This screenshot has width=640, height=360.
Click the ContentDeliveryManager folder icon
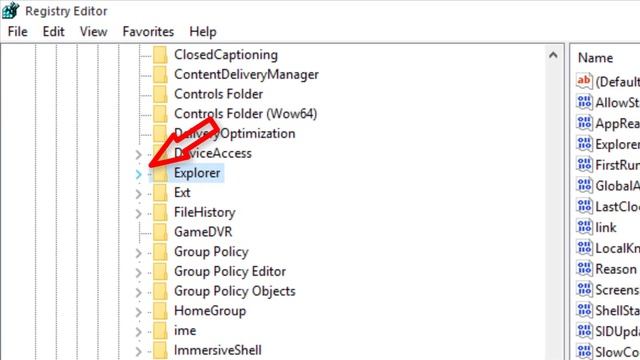click(160, 74)
